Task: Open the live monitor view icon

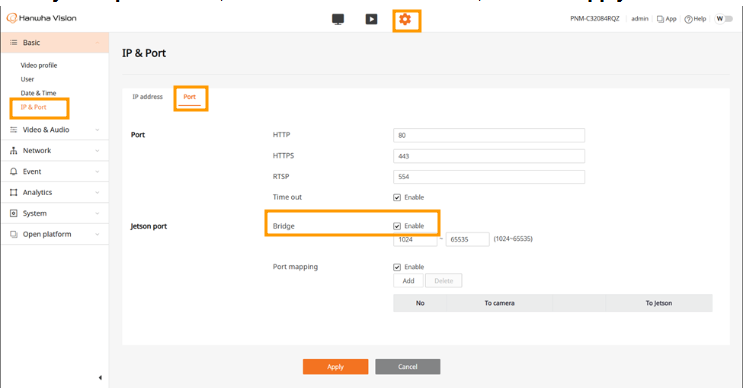Action: pos(338,19)
